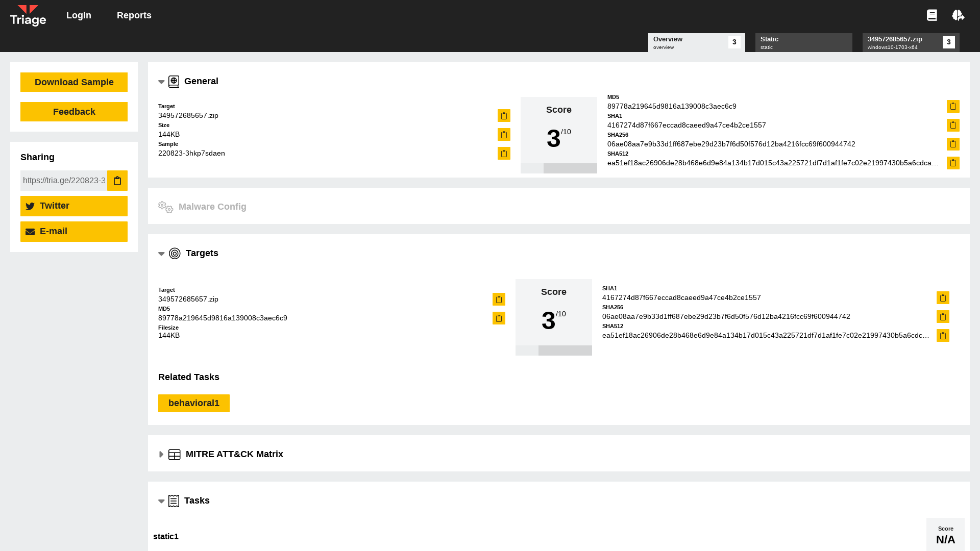
Task: Click the Login menu item
Action: pyautogui.click(x=79, y=15)
